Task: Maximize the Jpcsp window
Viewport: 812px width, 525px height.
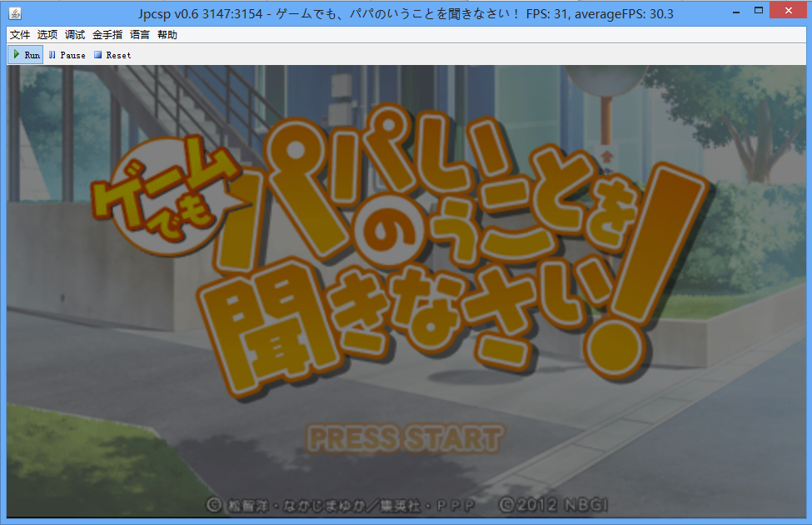Action: (x=759, y=12)
